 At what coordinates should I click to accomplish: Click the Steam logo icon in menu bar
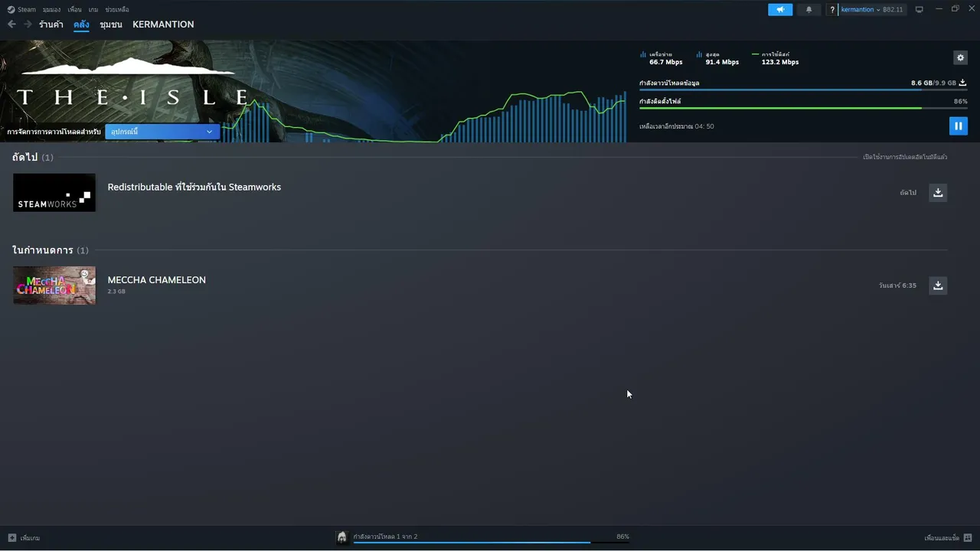11,10
